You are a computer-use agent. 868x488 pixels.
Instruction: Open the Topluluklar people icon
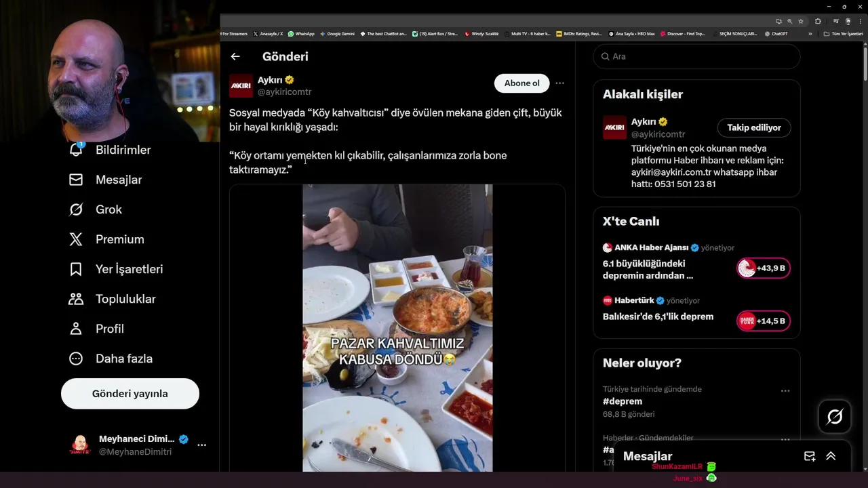pyautogui.click(x=76, y=299)
